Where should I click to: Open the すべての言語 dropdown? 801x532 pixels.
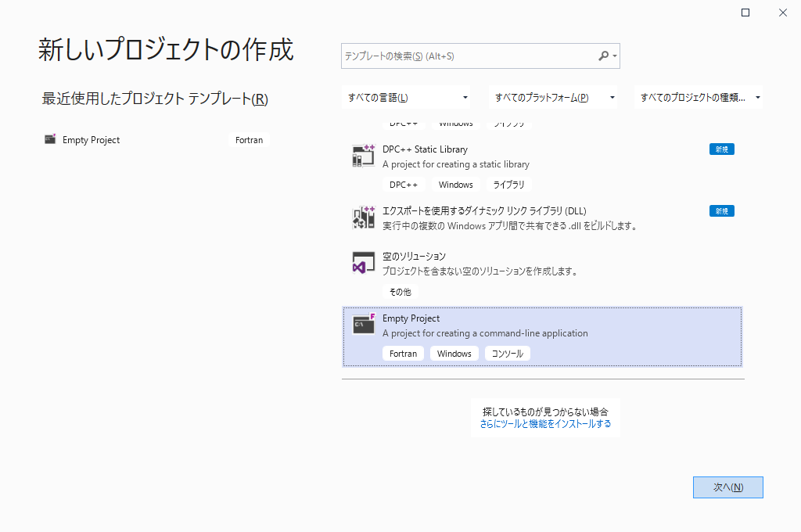(407, 97)
